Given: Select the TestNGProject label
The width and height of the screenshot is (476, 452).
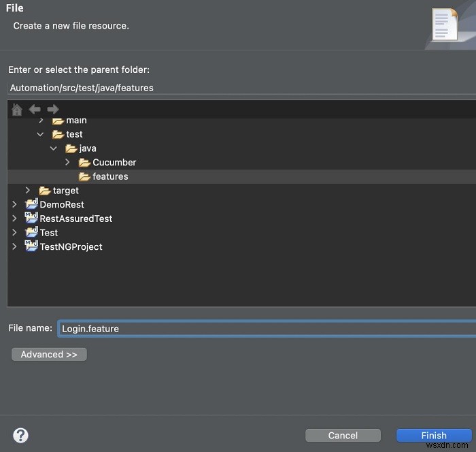Looking at the screenshot, I should tap(71, 247).
